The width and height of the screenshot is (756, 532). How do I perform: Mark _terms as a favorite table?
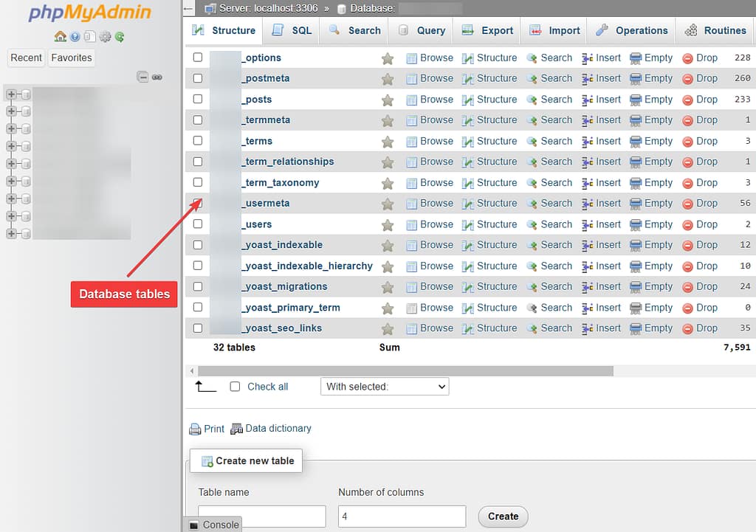(x=388, y=140)
